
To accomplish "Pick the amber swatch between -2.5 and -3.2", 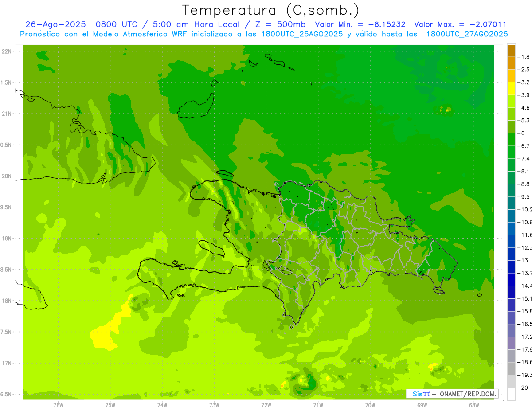I will tap(511, 76).
